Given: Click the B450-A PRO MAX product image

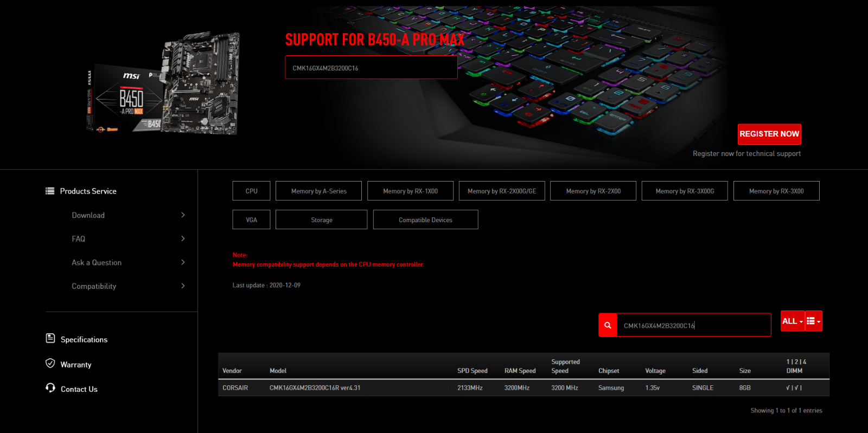Looking at the screenshot, I should 163,83.
